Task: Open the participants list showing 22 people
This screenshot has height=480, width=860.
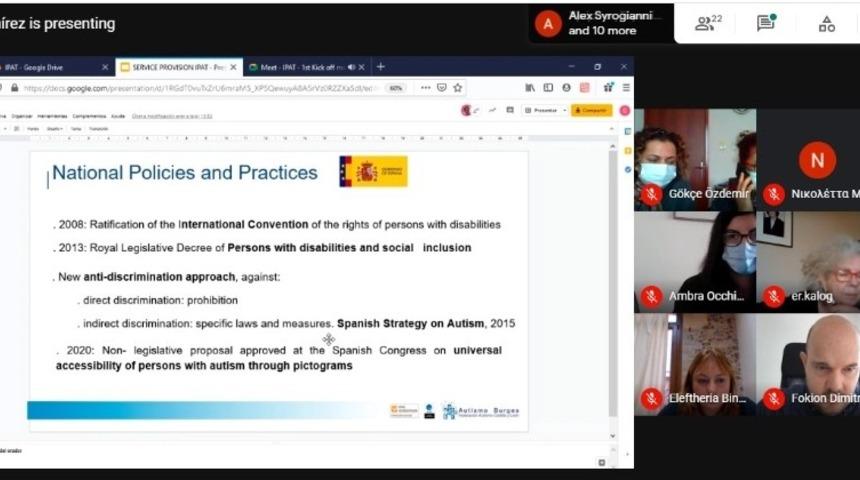Action: point(709,23)
